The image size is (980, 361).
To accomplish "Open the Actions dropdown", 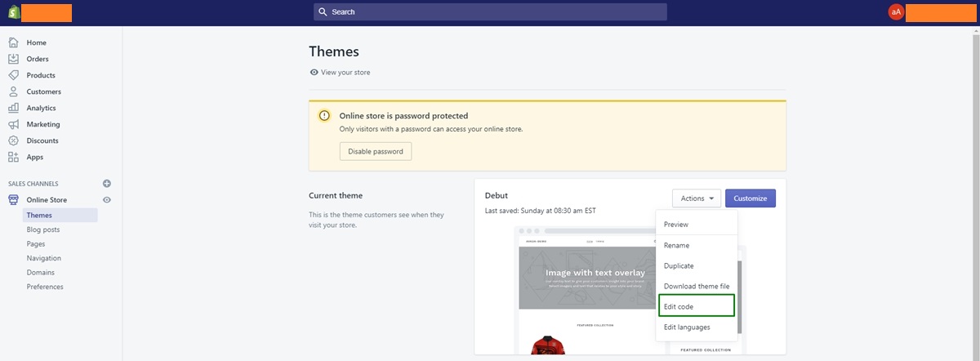I will click(x=697, y=198).
